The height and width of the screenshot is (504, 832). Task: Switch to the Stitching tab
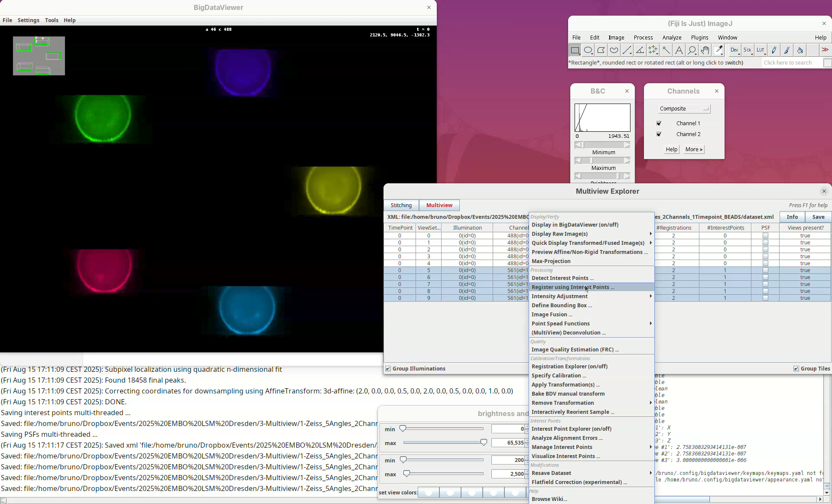point(401,205)
